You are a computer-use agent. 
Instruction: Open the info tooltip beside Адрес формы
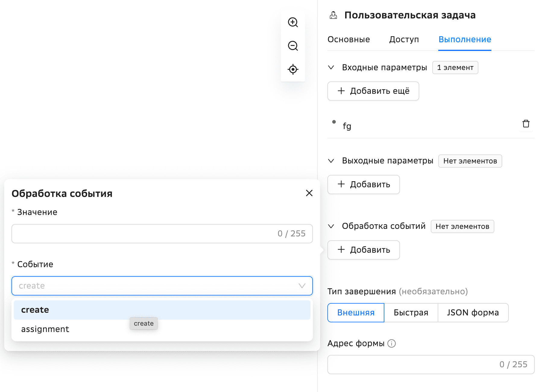(391, 343)
